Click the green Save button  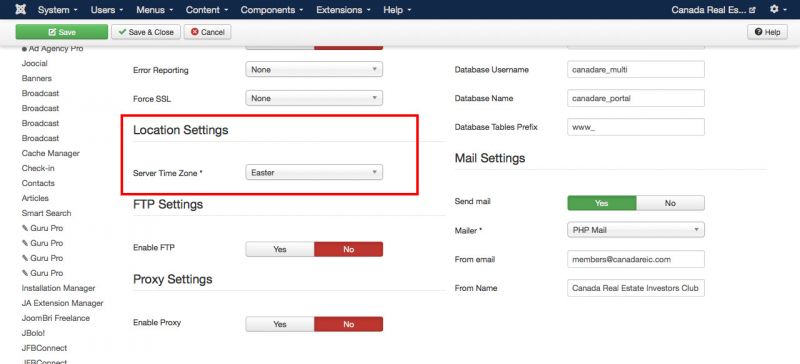(62, 32)
